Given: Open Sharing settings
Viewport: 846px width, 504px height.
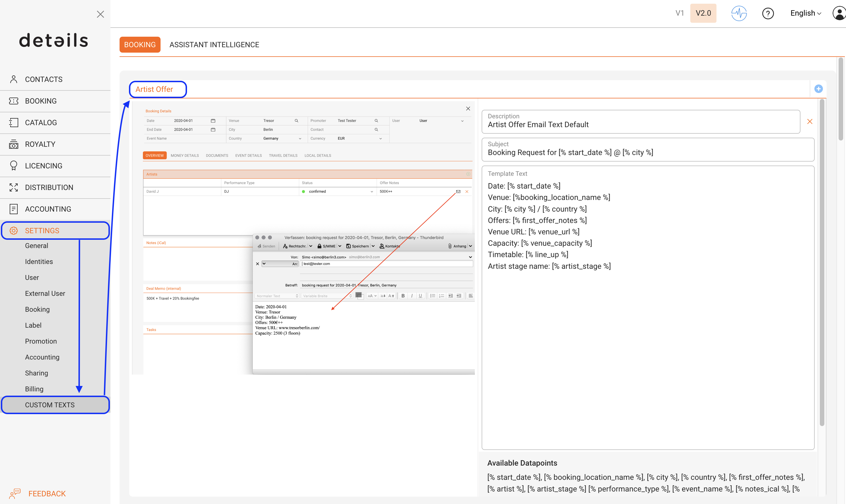Looking at the screenshot, I should 36,373.
